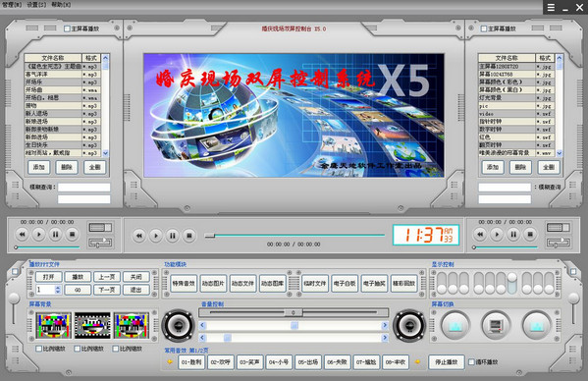Increase the PPT page number spinner
588x381 pixels.
(x=58, y=288)
